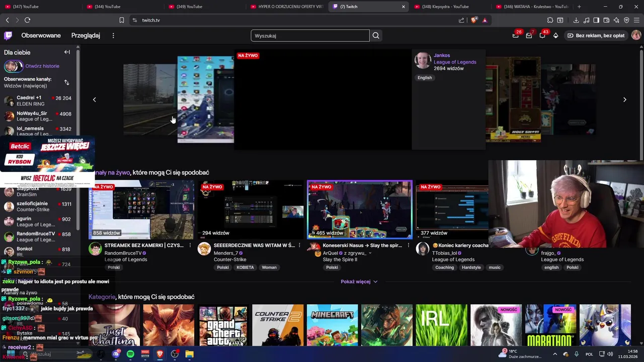Open Brave VPN shield icon
Image resolution: width=644 pixels, height=362 pixels.
coord(626,20)
